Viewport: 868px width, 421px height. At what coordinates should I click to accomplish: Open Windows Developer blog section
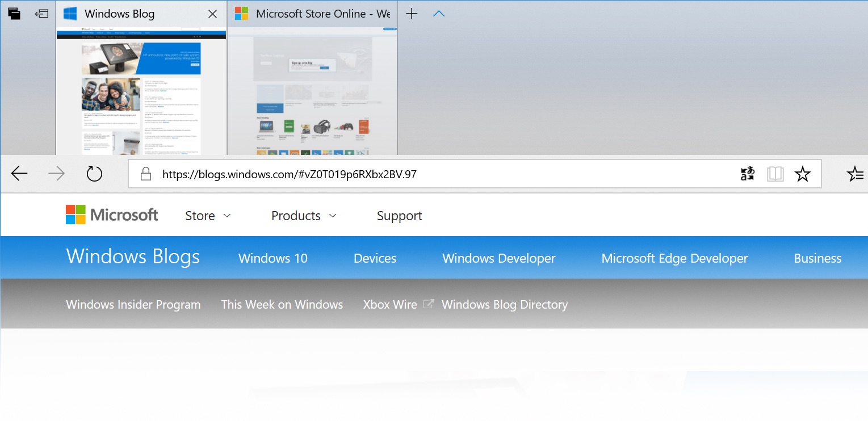click(x=499, y=258)
